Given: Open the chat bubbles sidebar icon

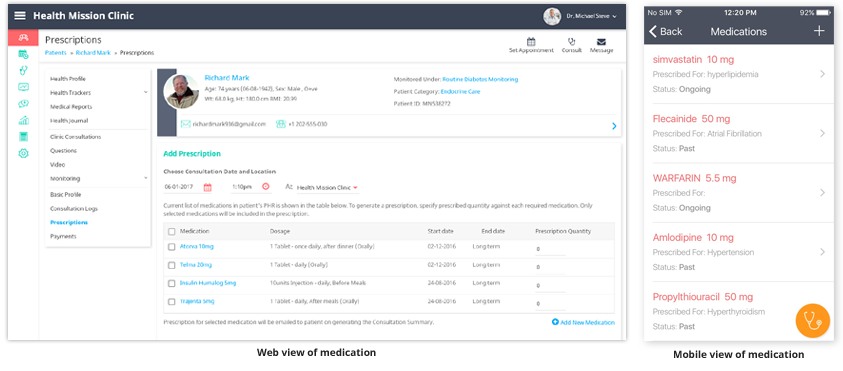Looking at the screenshot, I should coord(23,103).
